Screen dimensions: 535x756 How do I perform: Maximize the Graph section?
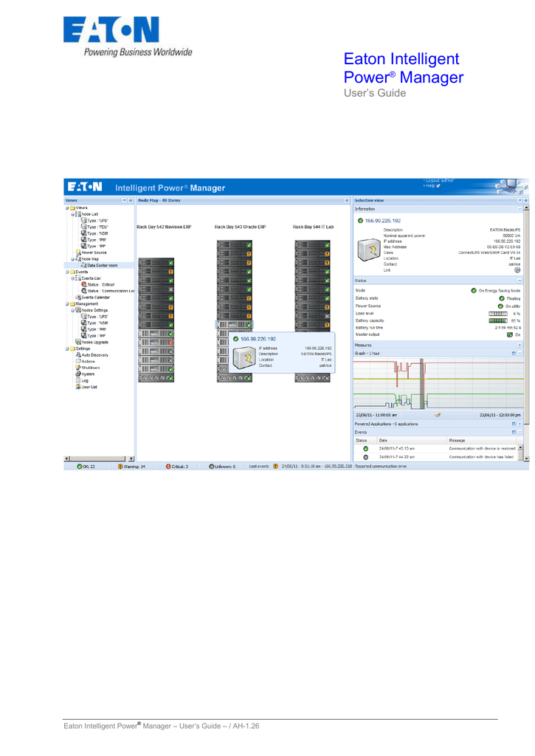point(514,353)
